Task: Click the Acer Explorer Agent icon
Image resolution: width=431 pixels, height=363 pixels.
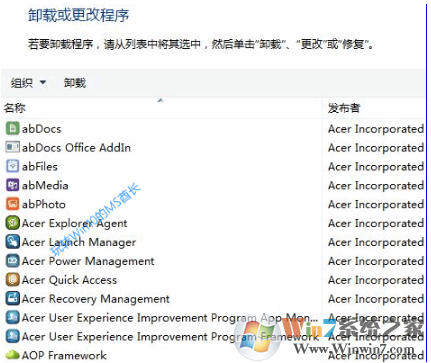Action: pyautogui.click(x=12, y=223)
